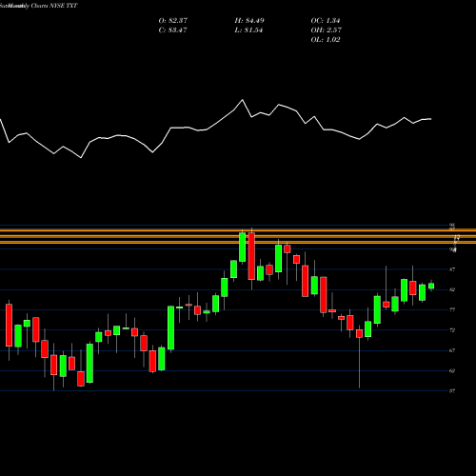This screenshot has height=476, width=476.
Task: Select the close value "C: 83.47"
Action: coord(172,30)
